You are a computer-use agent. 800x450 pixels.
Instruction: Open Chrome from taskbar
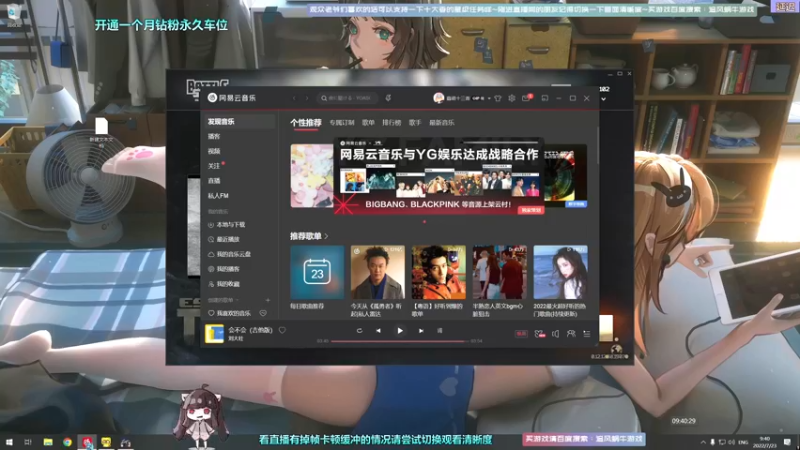click(x=67, y=442)
